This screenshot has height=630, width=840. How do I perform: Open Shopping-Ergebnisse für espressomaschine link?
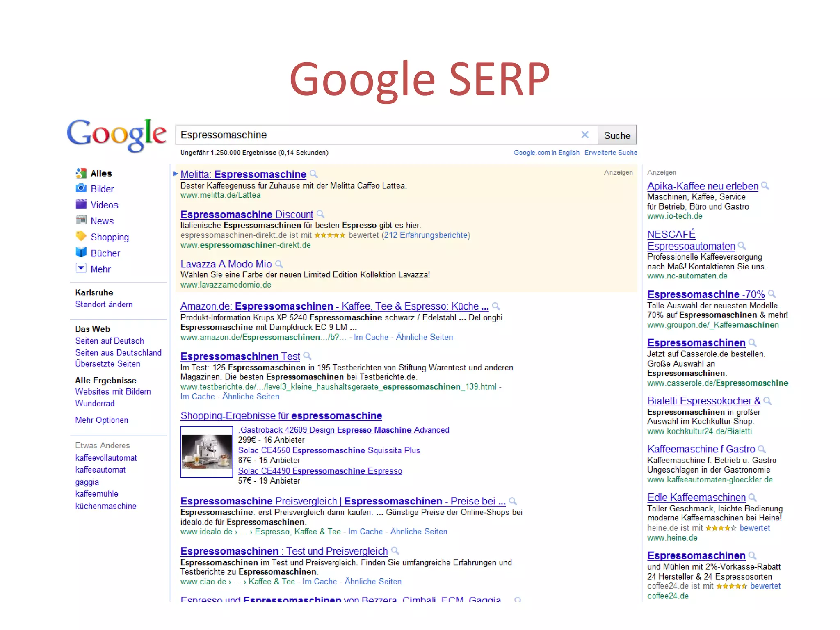281,415
